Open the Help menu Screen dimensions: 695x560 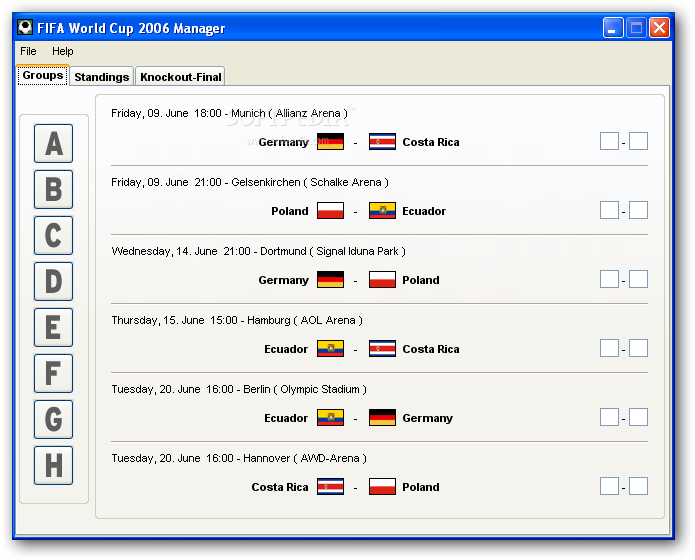[62, 51]
